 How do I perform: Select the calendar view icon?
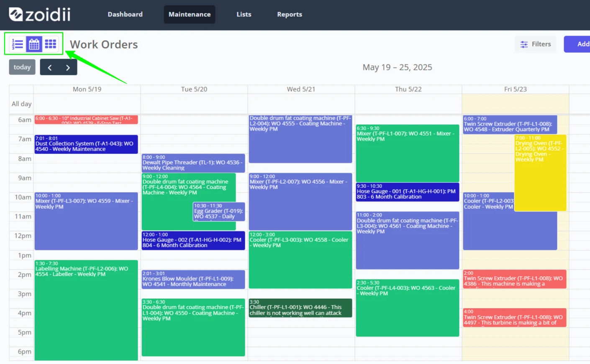click(x=34, y=44)
